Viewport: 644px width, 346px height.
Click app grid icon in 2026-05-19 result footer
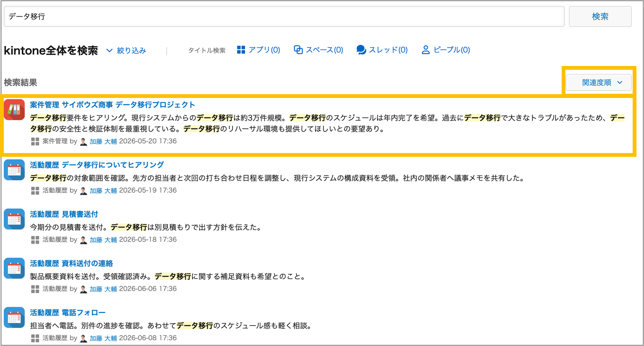click(x=35, y=191)
